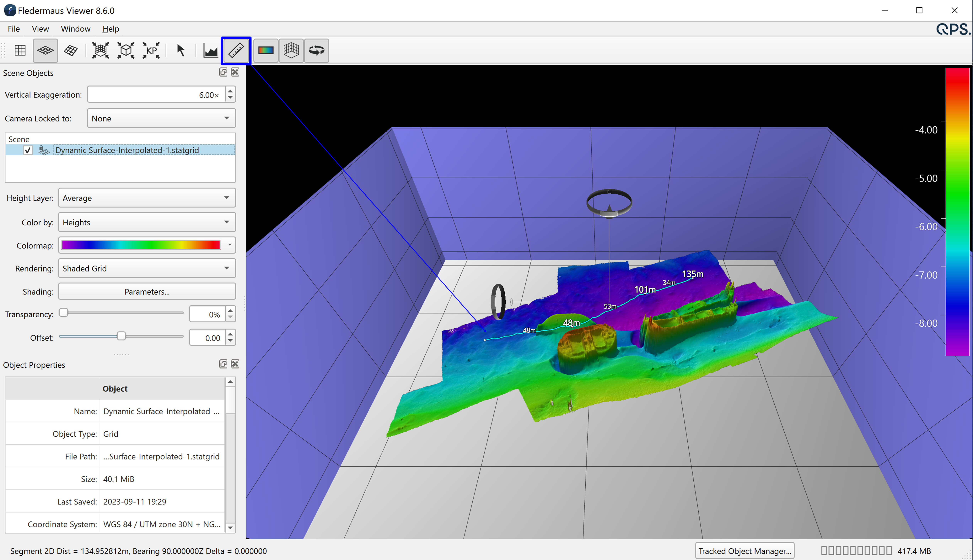
Task: Open the Window menu
Action: coord(75,29)
